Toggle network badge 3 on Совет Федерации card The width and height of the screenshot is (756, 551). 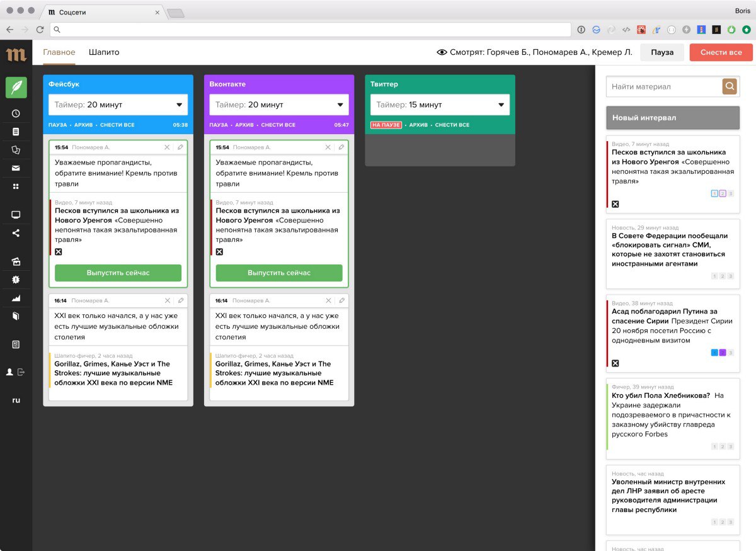(731, 276)
